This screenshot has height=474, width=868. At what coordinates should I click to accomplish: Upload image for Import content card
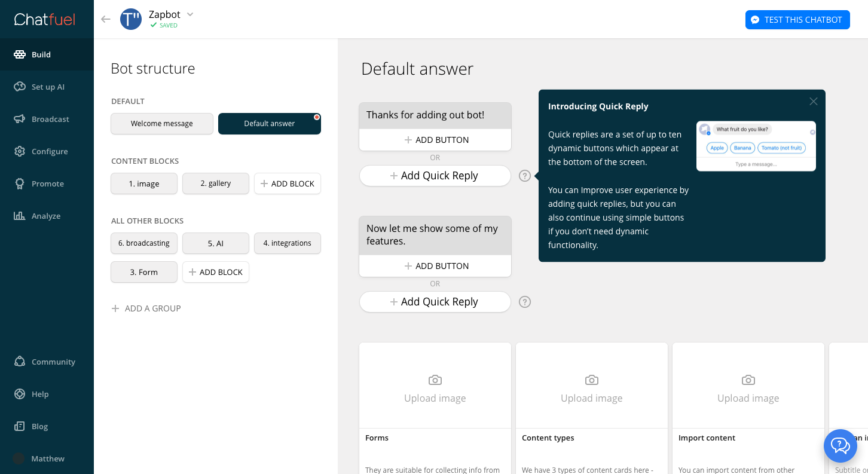point(748,386)
